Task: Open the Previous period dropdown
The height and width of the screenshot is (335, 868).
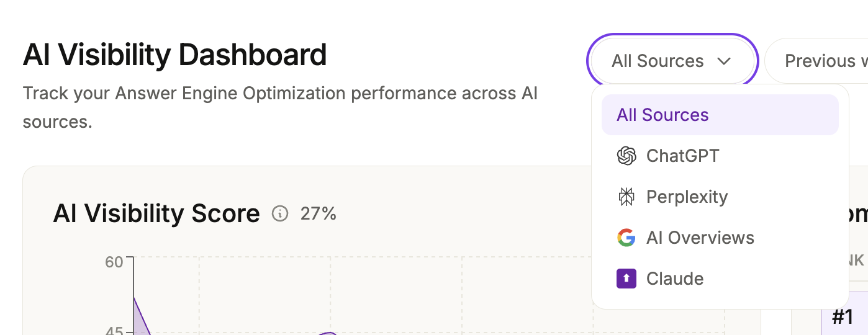Action: (818, 61)
